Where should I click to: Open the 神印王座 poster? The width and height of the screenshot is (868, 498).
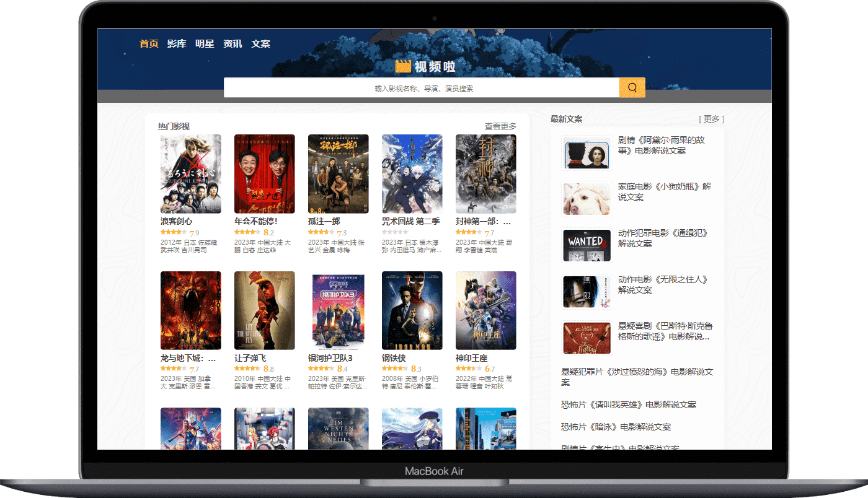pyautogui.click(x=486, y=310)
